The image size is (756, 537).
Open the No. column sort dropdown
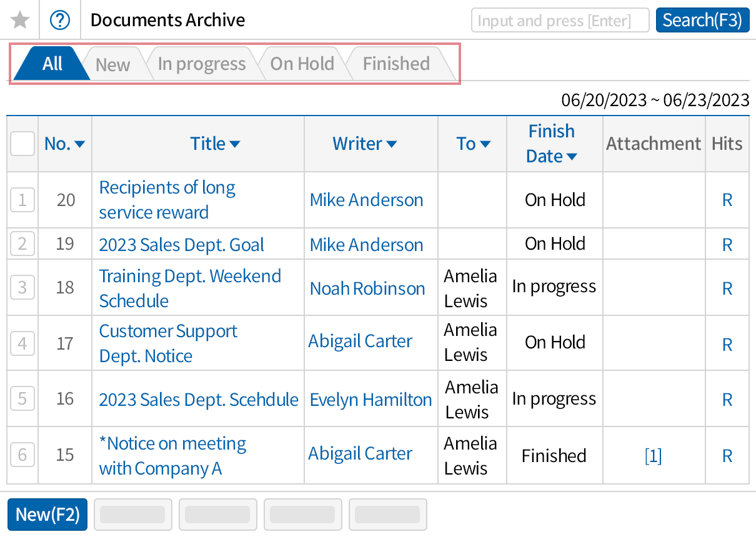pyautogui.click(x=80, y=144)
